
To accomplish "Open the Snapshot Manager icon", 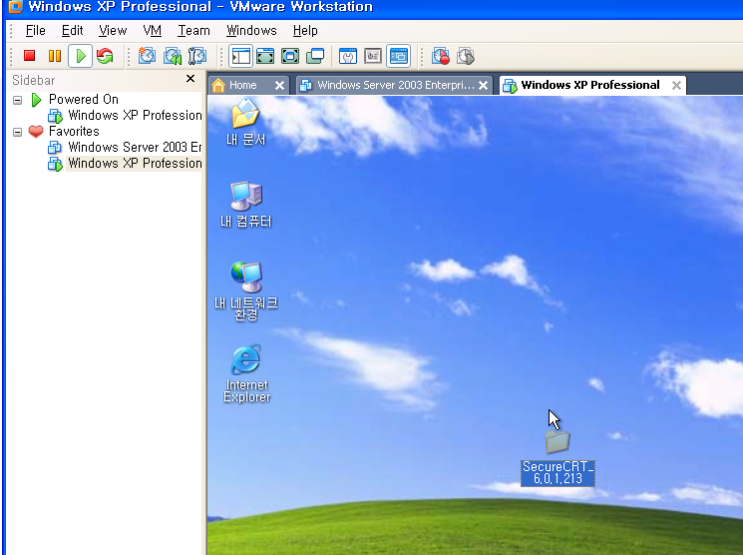I will 197,56.
